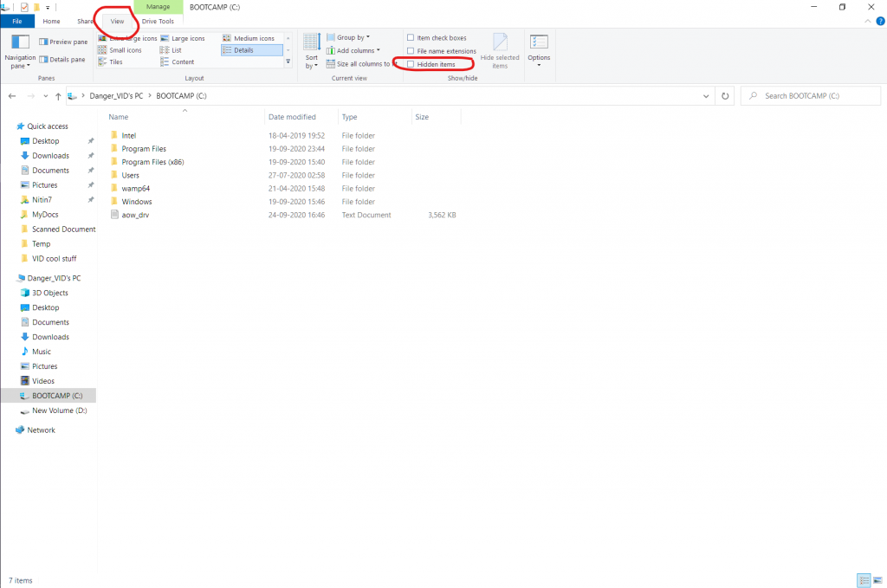
Task: Sort files by Type column
Action: tap(375, 117)
